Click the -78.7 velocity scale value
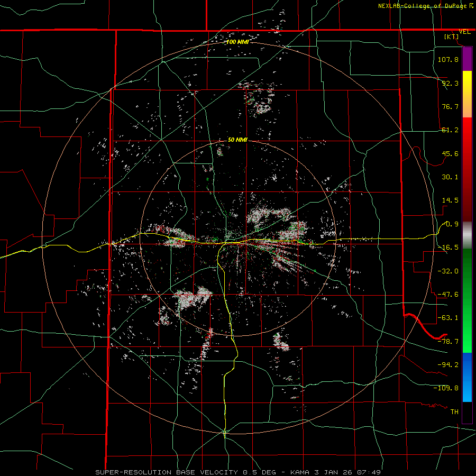The width and height of the screenshot is (476, 476). [x=448, y=342]
